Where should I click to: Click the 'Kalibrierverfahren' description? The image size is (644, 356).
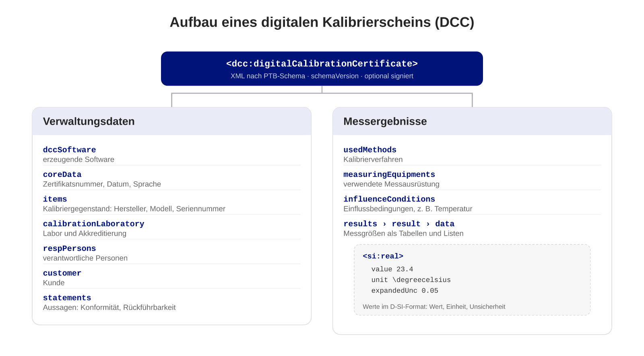point(373,159)
